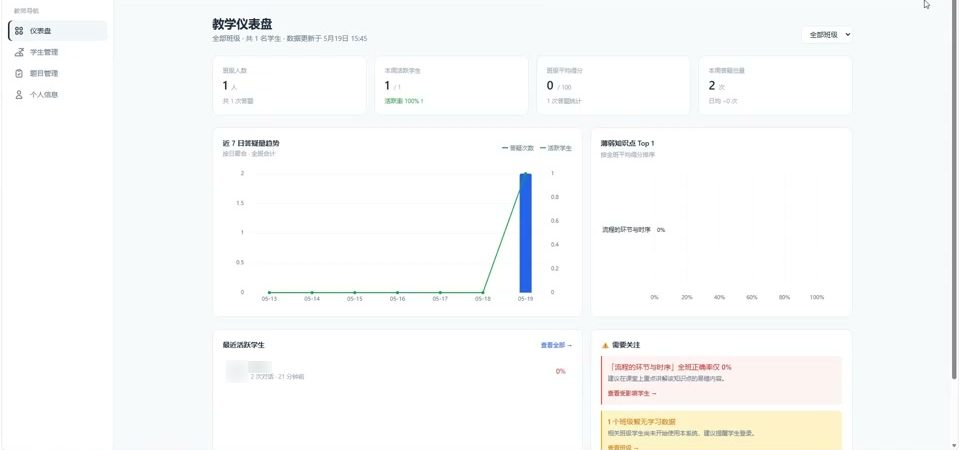960x450 pixels.
Task: Click the 近 7 日答疑量趋势 heading
Action: pos(251,143)
